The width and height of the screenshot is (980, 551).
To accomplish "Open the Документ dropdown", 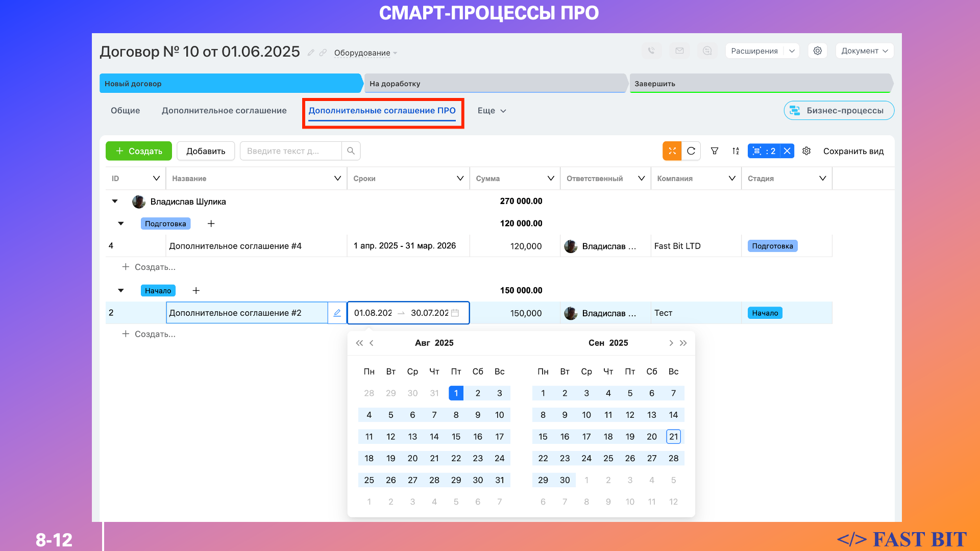I will (x=864, y=51).
